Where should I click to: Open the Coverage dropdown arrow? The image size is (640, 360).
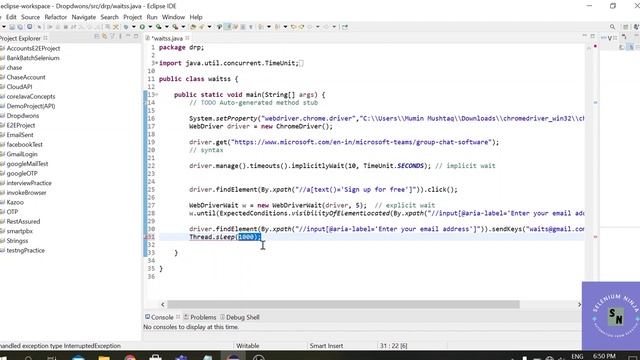point(167,27)
